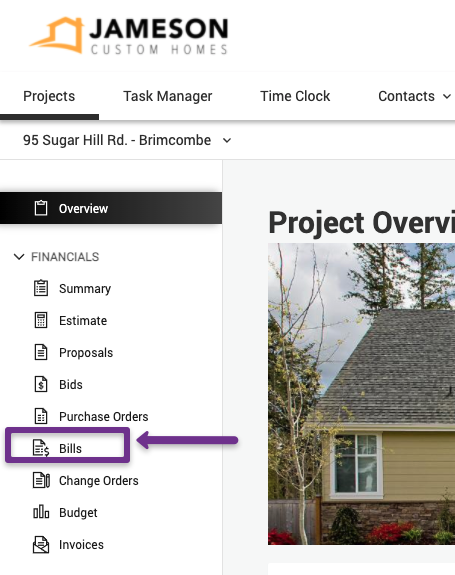Open the Change Orders page
455x575 pixels.
click(99, 480)
